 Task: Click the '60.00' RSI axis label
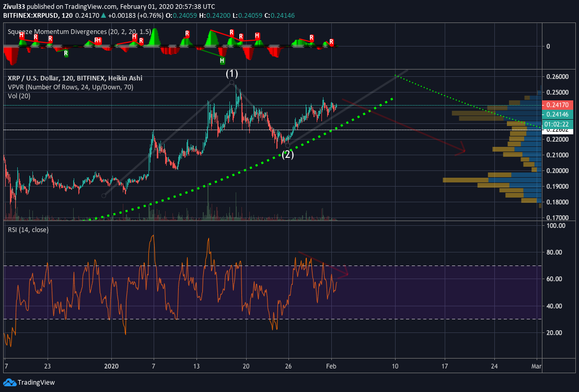554,279
